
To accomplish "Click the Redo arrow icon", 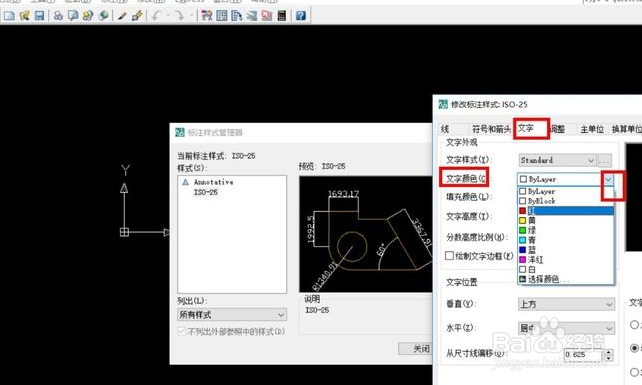I will pyautogui.click(x=179, y=16).
